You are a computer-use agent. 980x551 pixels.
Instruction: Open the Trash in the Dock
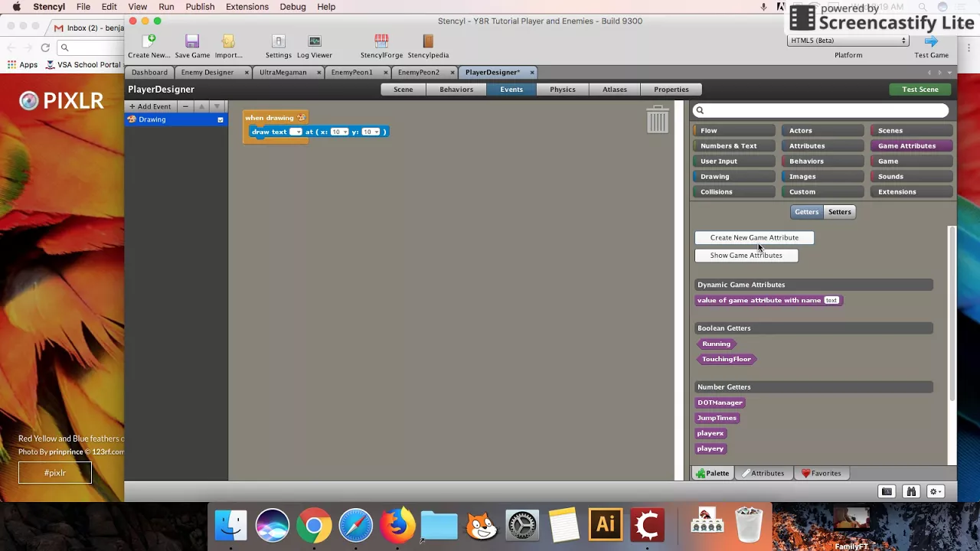click(x=748, y=524)
